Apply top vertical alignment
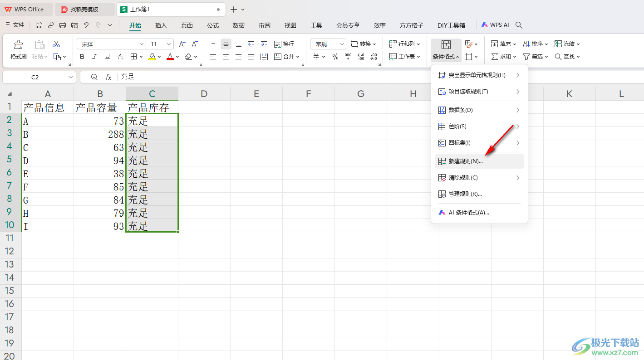644x360 pixels. pyautogui.click(x=213, y=44)
